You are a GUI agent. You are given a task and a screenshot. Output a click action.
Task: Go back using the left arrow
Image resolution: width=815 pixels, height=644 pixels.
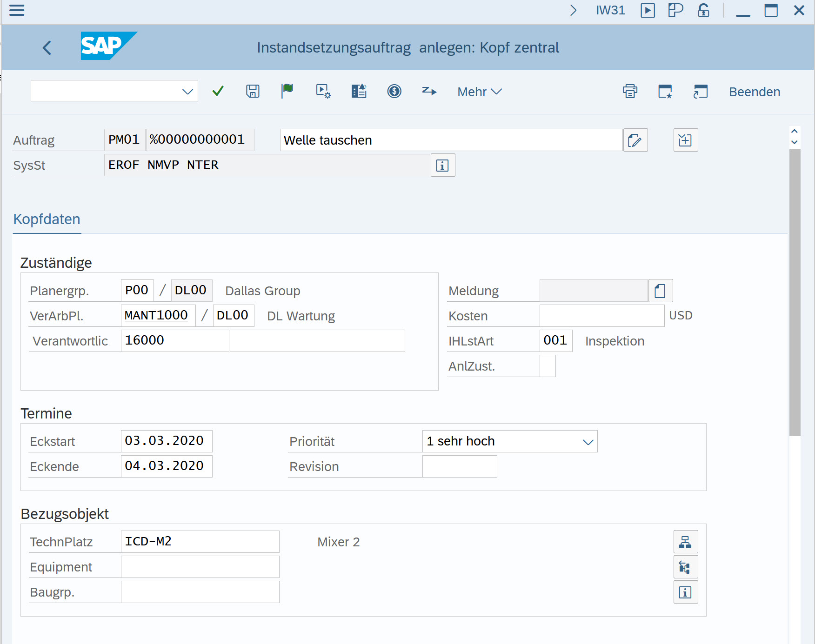point(47,47)
